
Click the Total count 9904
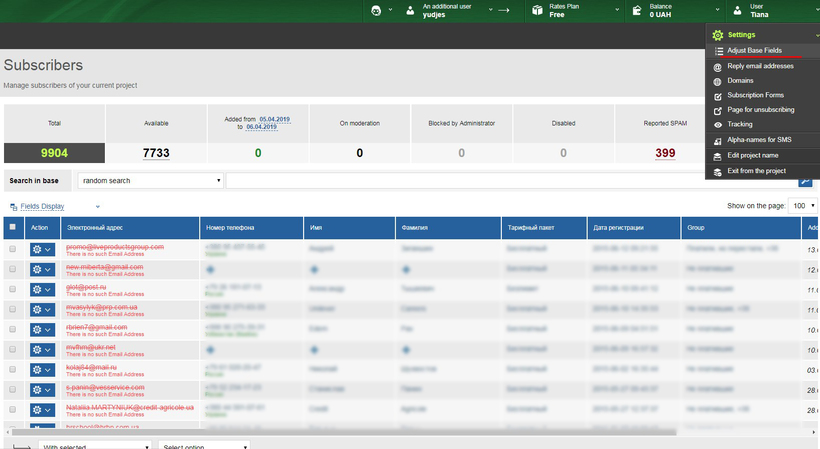pos(54,153)
